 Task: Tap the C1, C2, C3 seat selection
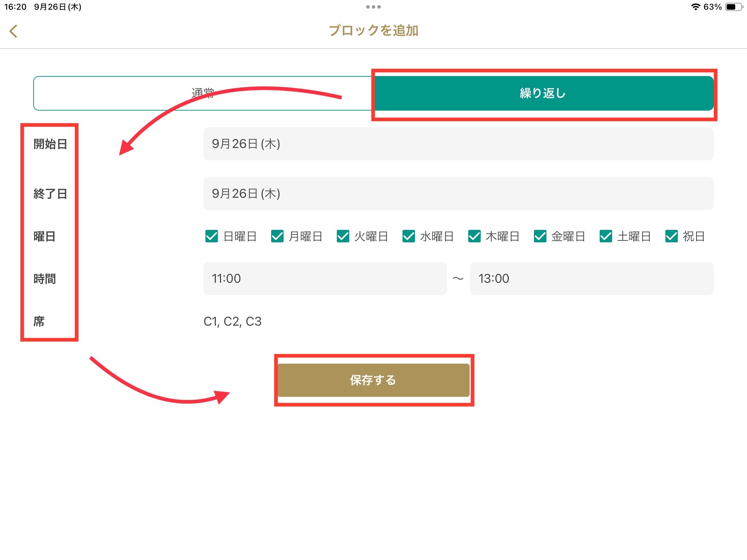click(233, 321)
